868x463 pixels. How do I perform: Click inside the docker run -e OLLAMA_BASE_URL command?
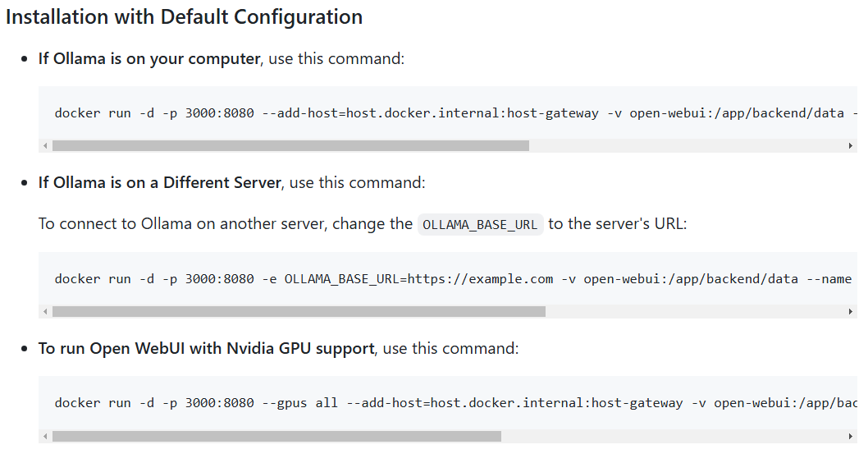click(x=453, y=278)
